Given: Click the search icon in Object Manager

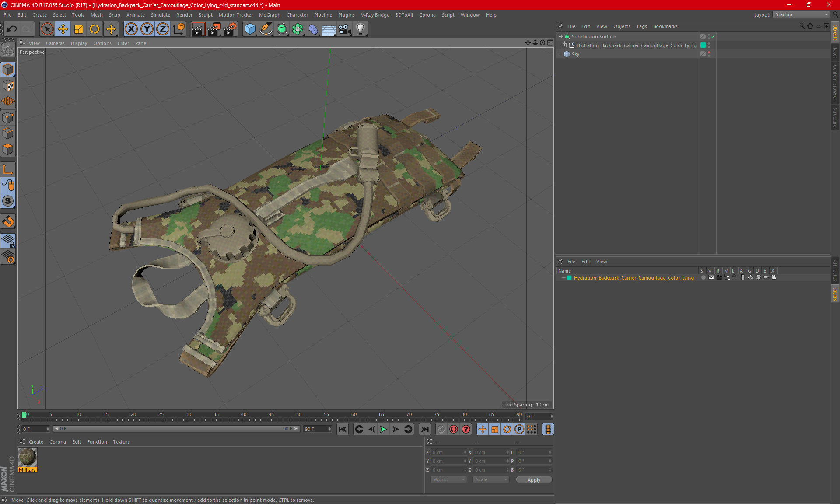Looking at the screenshot, I should 802,26.
